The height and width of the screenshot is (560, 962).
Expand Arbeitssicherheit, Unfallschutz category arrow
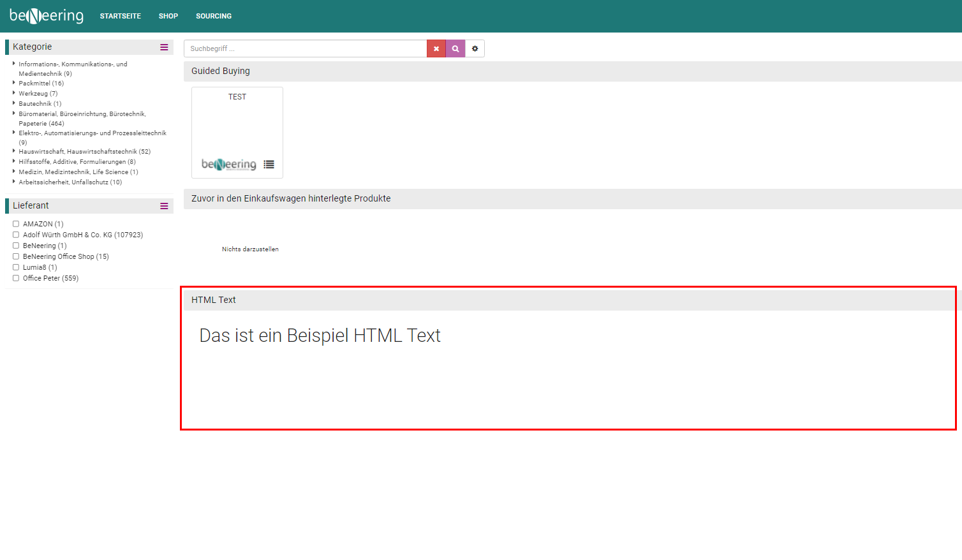(x=13, y=182)
